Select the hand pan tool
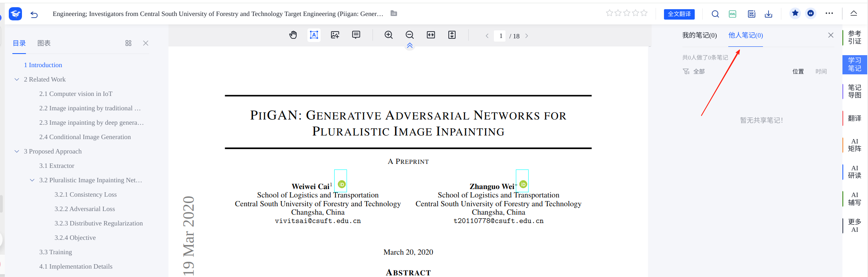This screenshot has width=868, height=277. tap(293, 35)
